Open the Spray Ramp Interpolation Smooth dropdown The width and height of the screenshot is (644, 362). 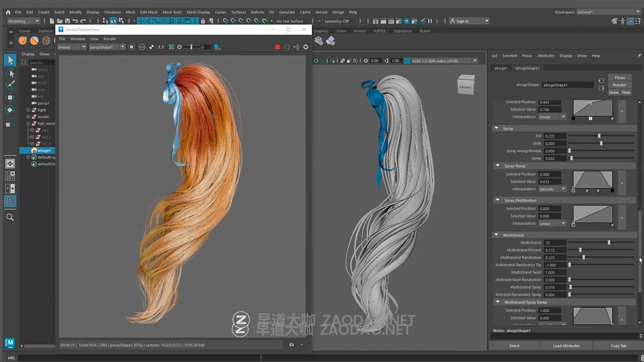tap(553, 189)
